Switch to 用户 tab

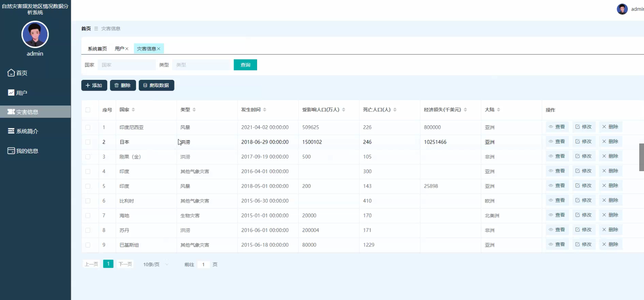[119, 49]
